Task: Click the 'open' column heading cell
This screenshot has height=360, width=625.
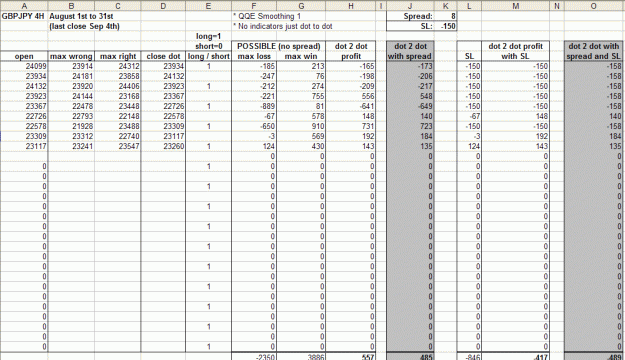Action: click(24, 56)
